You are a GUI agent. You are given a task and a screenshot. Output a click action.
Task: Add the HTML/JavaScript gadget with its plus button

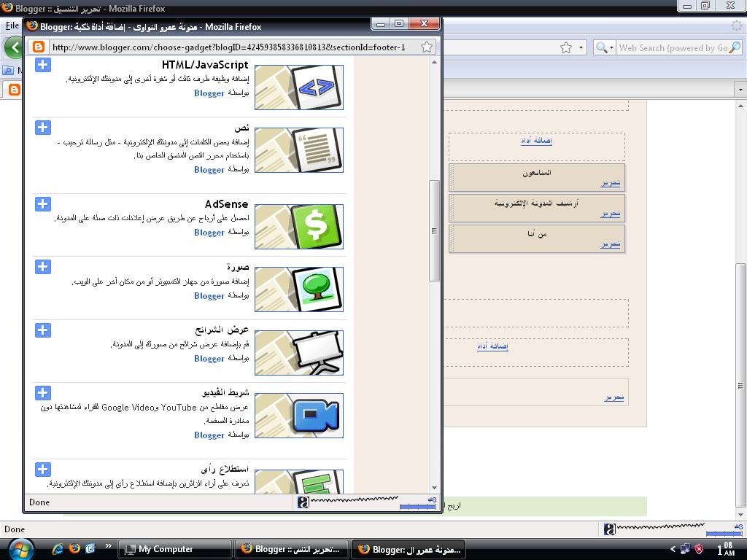(43, 65)
